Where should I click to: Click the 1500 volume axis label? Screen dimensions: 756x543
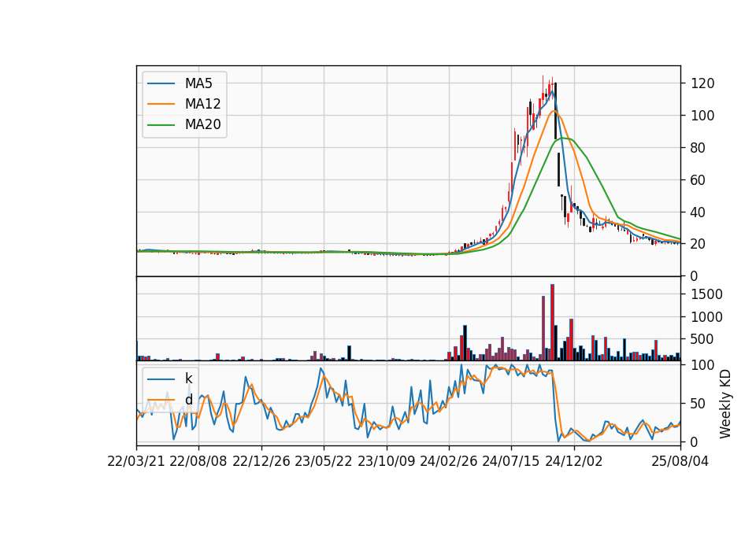(x=707, y=294)
